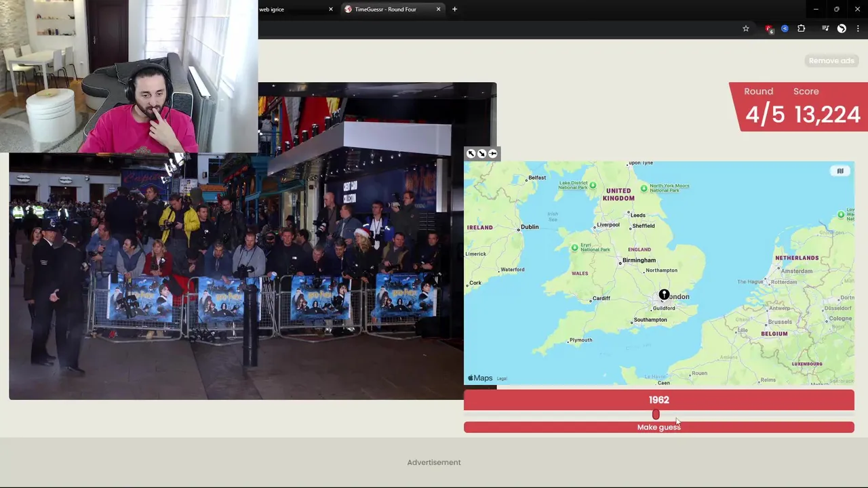Click The Hague on the map

click(x=751, y=282)
